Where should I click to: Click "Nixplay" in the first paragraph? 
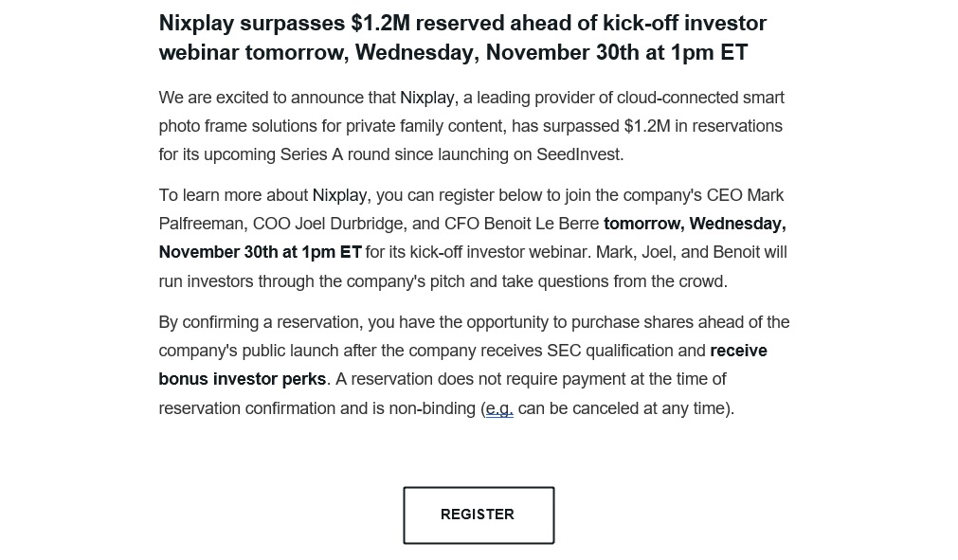426,98
